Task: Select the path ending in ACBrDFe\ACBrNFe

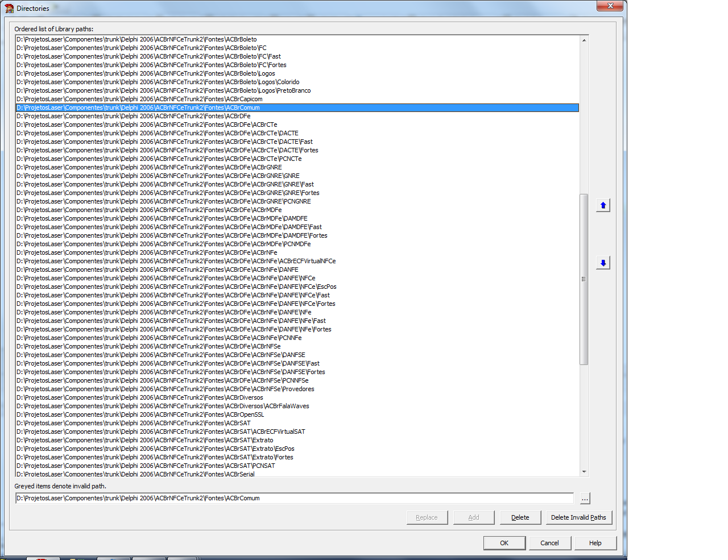Action: pyautogui.click(x=297, y=252)
